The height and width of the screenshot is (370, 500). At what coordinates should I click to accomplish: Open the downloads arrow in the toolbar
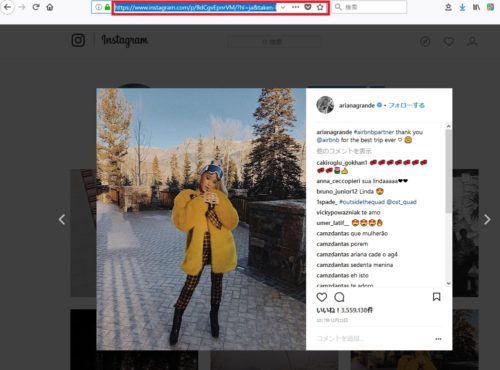pos(462,7)
